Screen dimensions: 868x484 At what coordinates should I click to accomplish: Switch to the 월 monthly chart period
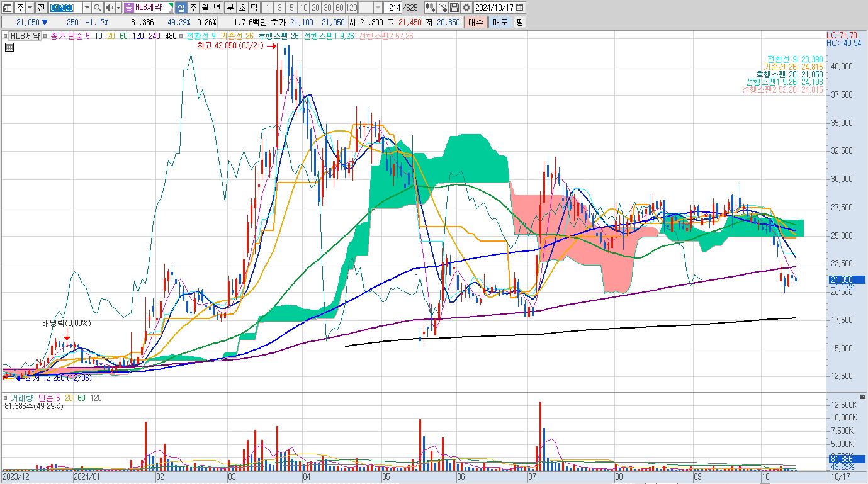[205, 8]
